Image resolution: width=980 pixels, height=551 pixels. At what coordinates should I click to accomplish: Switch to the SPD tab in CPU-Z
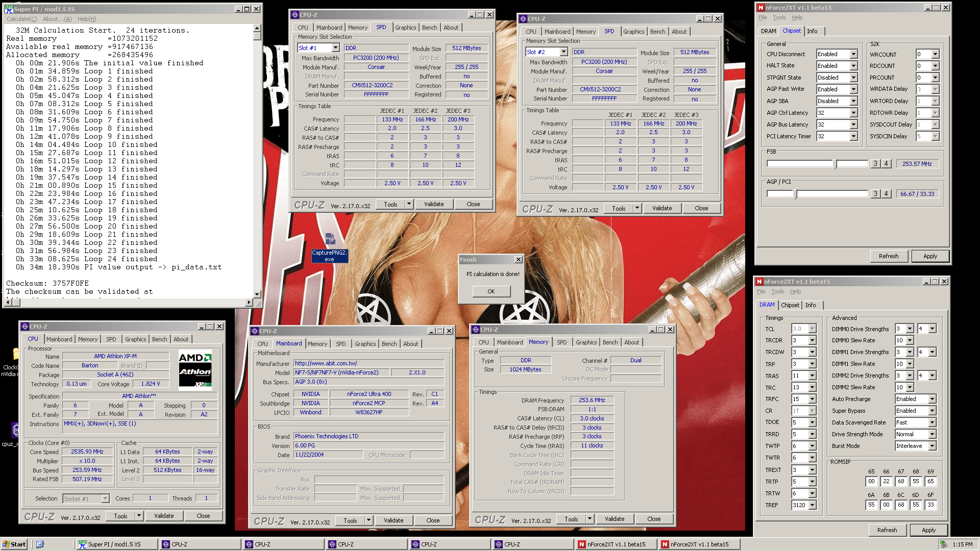(x=381, y=27)
